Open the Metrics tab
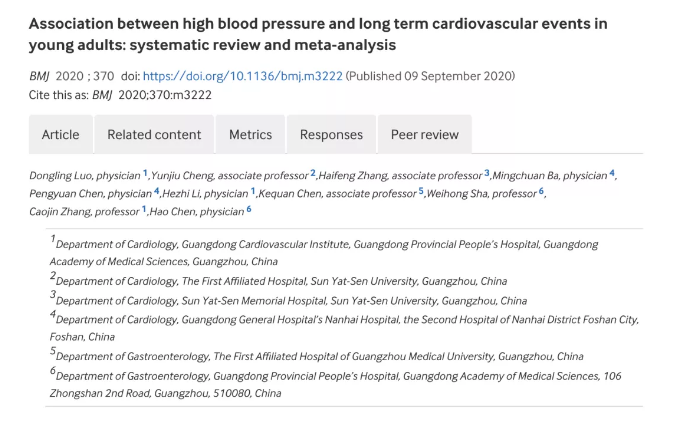Image resolution: width=683 pixels, height=421 pixels. pyautogui.click(x=250, y=135)
